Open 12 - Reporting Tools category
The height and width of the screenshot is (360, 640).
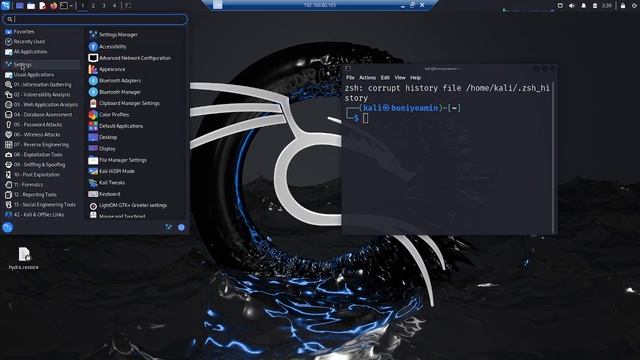click(42, 195)
